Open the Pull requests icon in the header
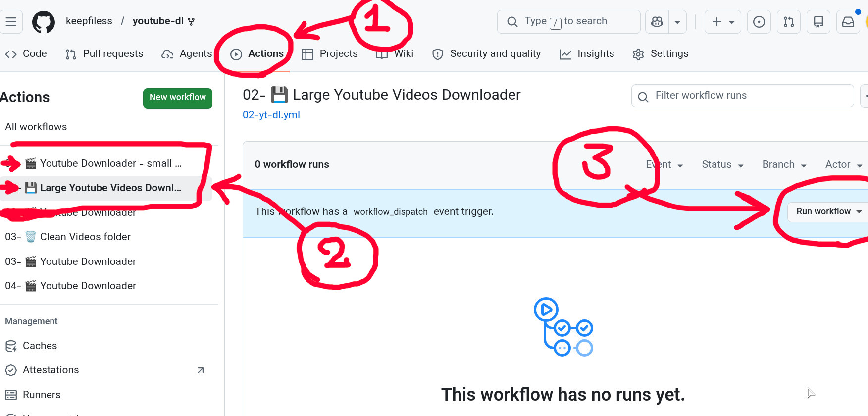Screen dimensions: 868x416 point(788,22)
